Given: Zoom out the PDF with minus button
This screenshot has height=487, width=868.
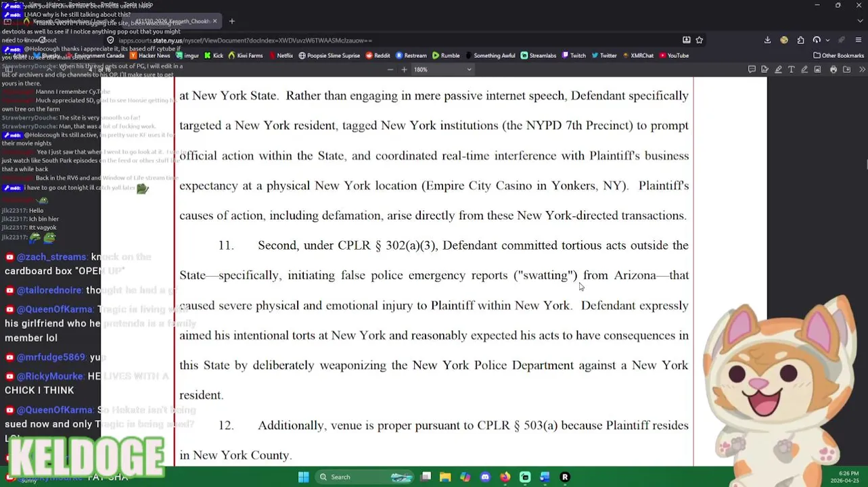Looking at the screenshot, I should (x=390, y=70).
